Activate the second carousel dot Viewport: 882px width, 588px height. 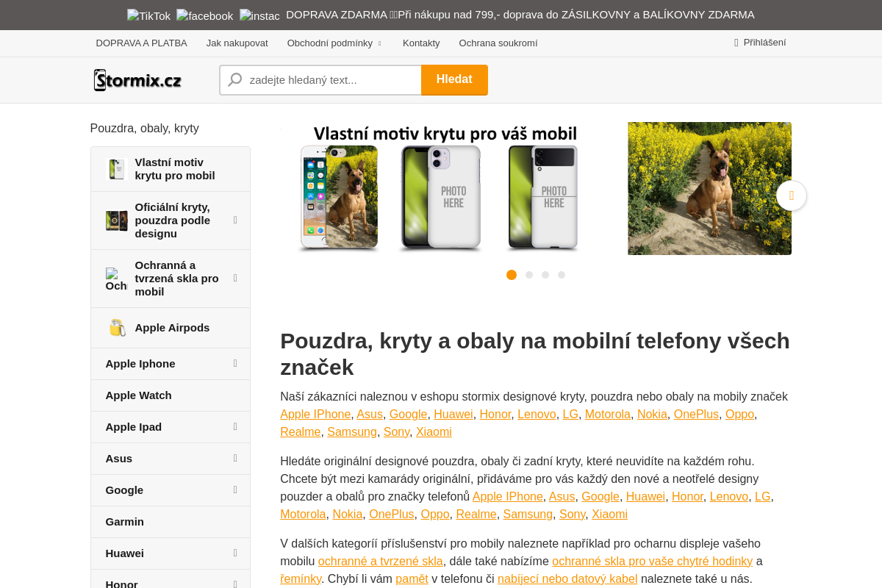pyautogui.click(x=528, y=274)
